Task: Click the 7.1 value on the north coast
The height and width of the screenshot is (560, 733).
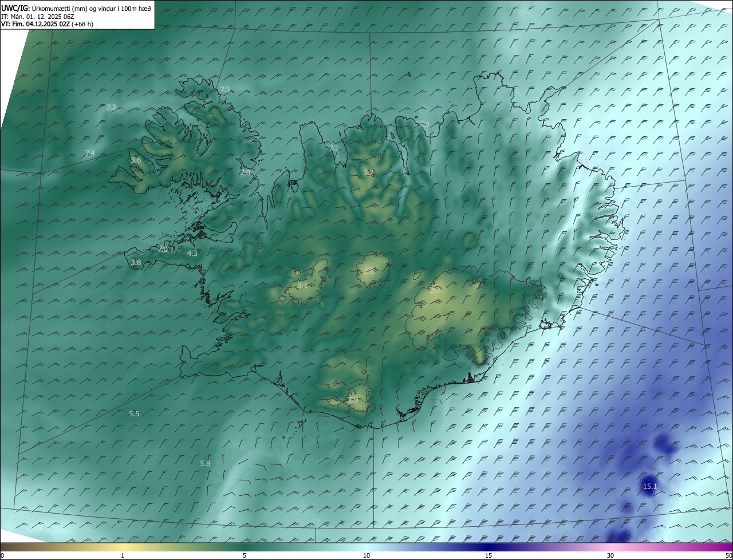Action: (334, 148)
